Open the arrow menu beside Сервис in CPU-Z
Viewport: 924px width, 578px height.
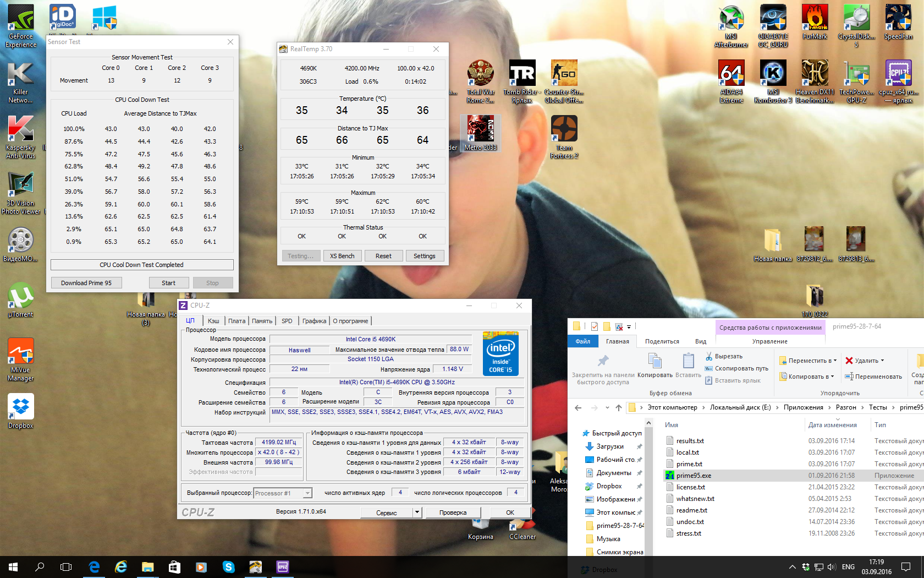[417, 512]
